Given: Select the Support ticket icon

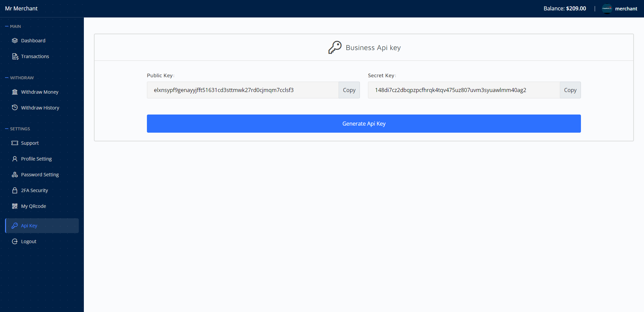Looking at the screenshot, I should coord(15,143).
